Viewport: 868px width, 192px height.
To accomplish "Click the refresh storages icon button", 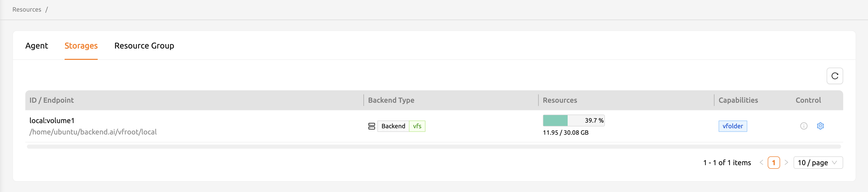I will 835,76.
